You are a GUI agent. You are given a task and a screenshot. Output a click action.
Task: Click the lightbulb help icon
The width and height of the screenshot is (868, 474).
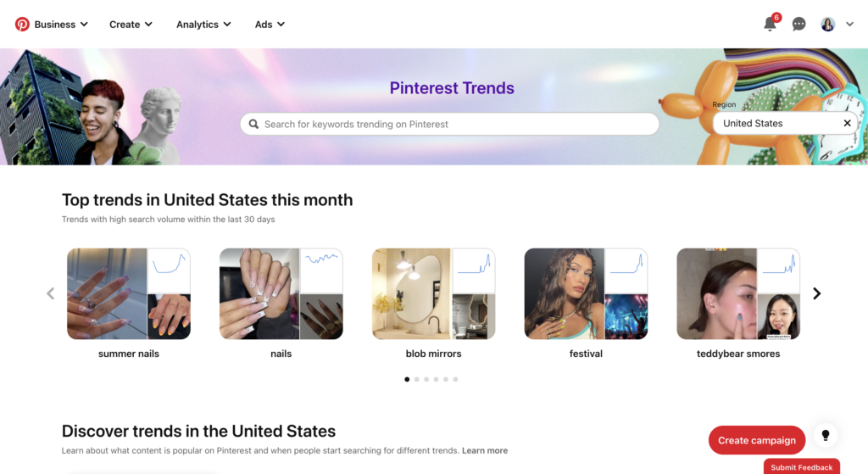[826, 436]
